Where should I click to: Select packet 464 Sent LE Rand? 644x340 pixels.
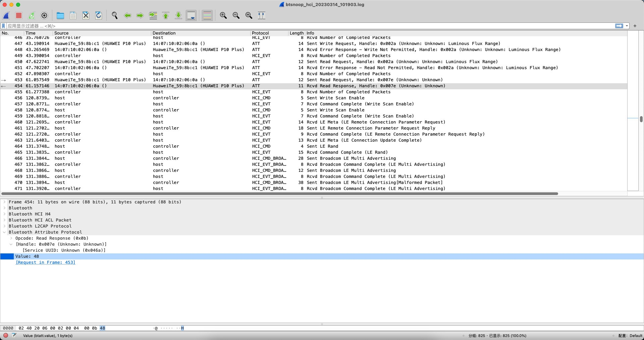[x=314, y=146]
